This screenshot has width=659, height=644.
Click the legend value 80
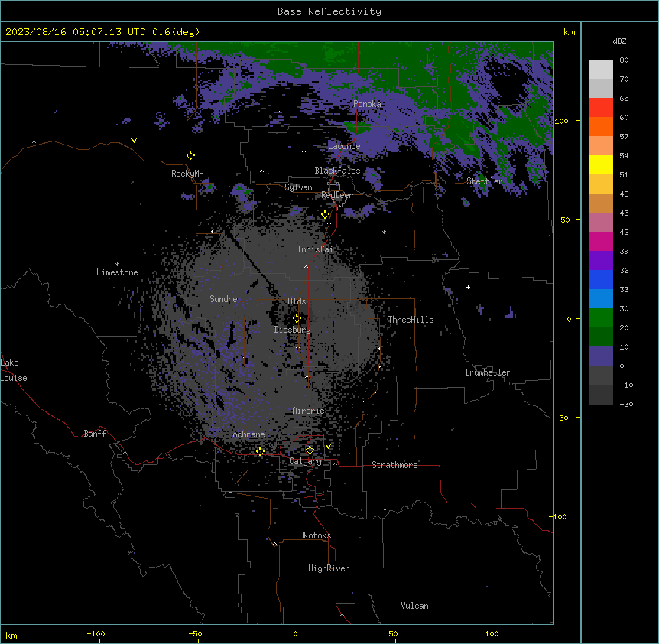624,60
